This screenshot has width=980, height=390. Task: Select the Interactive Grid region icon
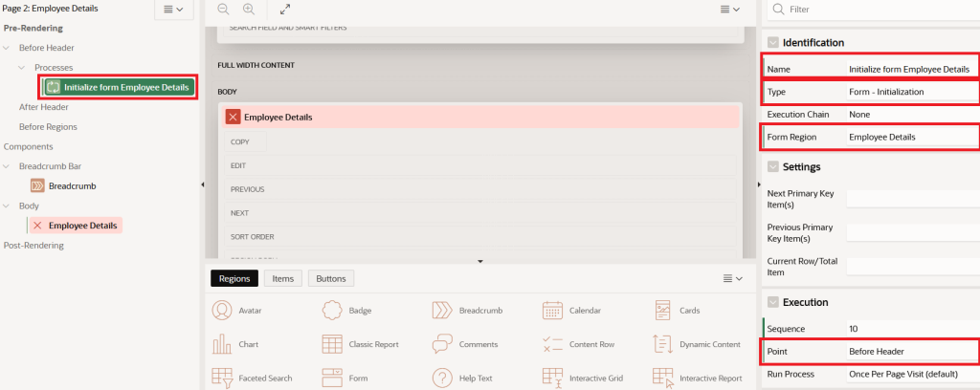[552, 378]
